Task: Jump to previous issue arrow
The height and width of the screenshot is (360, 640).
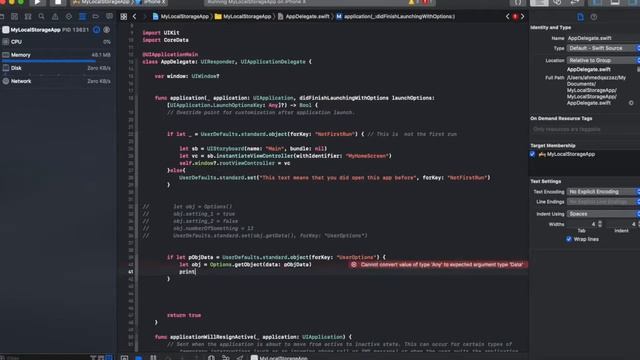Action: (x=507, y=17)
